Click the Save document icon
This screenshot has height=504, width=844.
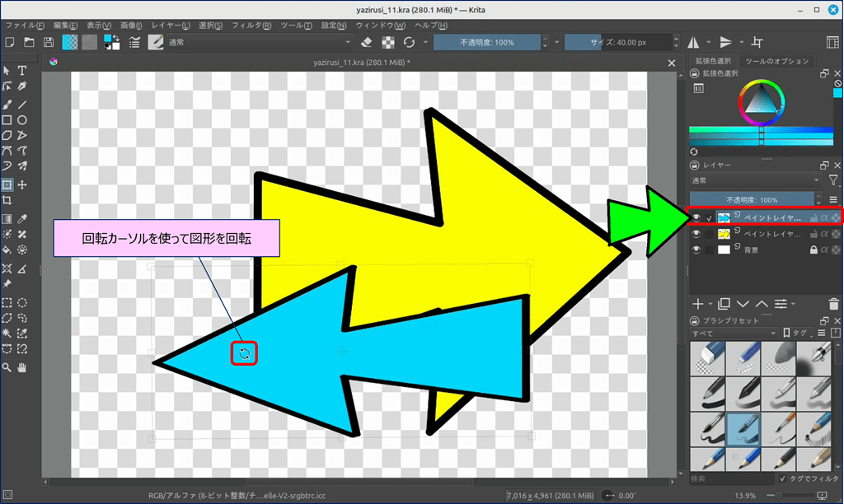point(49,42)
